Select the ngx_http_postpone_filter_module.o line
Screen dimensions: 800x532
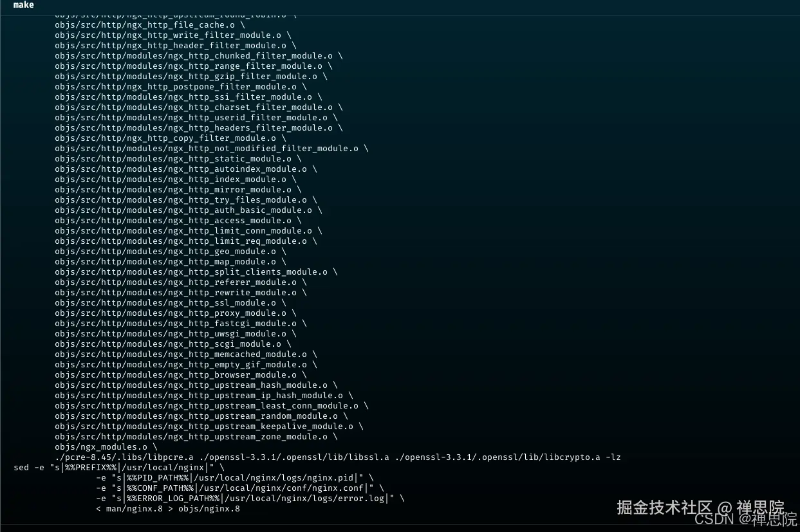[180, 87]
